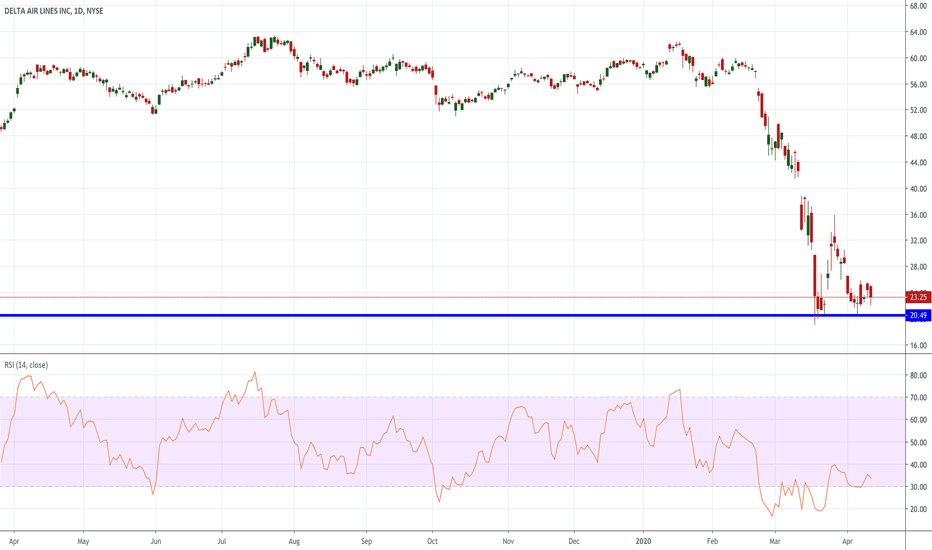Click the blue horizontal support line
This screenshot has width=932, height=550.
click(x=452, y=315)
